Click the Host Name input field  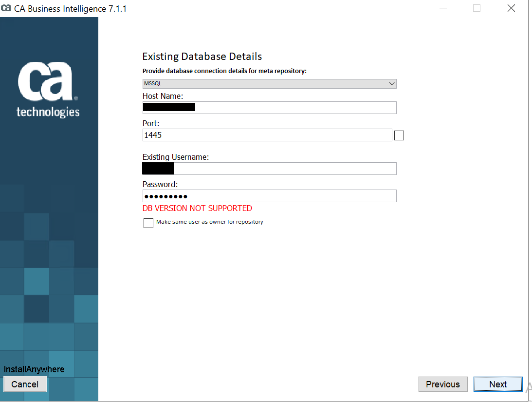point(269,108)
